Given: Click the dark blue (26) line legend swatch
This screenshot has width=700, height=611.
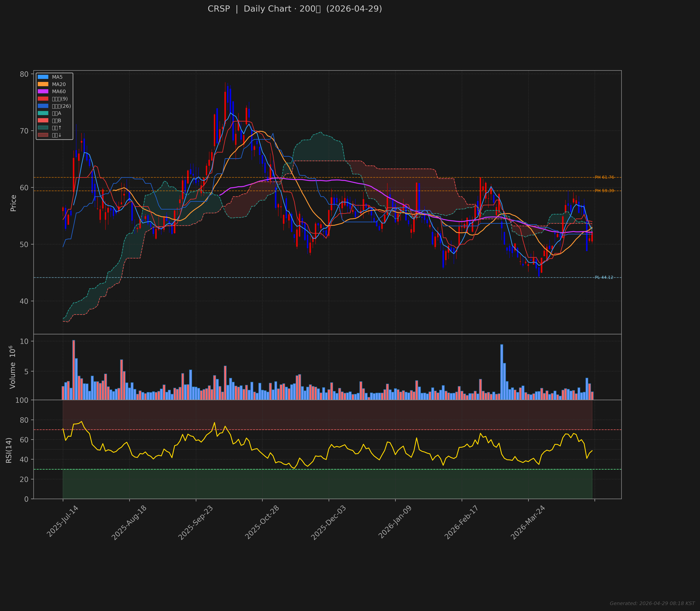Looking at the screenshot, I should point(43,106).
